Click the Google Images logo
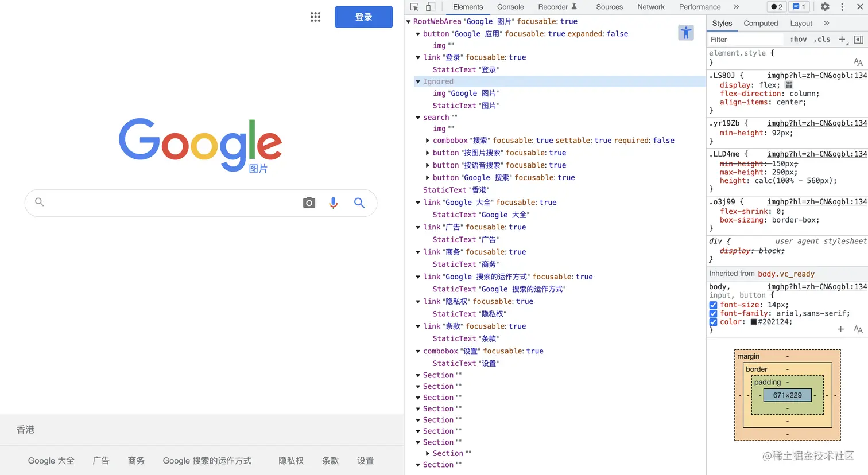 click(x=200, y=145)
